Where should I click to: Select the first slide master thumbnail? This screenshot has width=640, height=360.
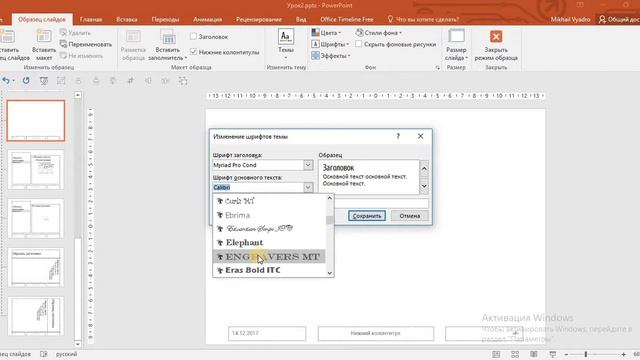click(36, 121)
